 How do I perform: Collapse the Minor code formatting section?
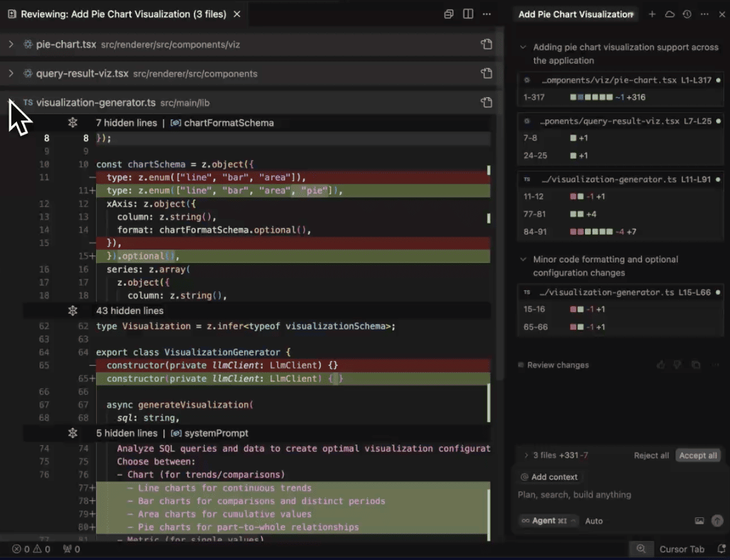point(523,259)
